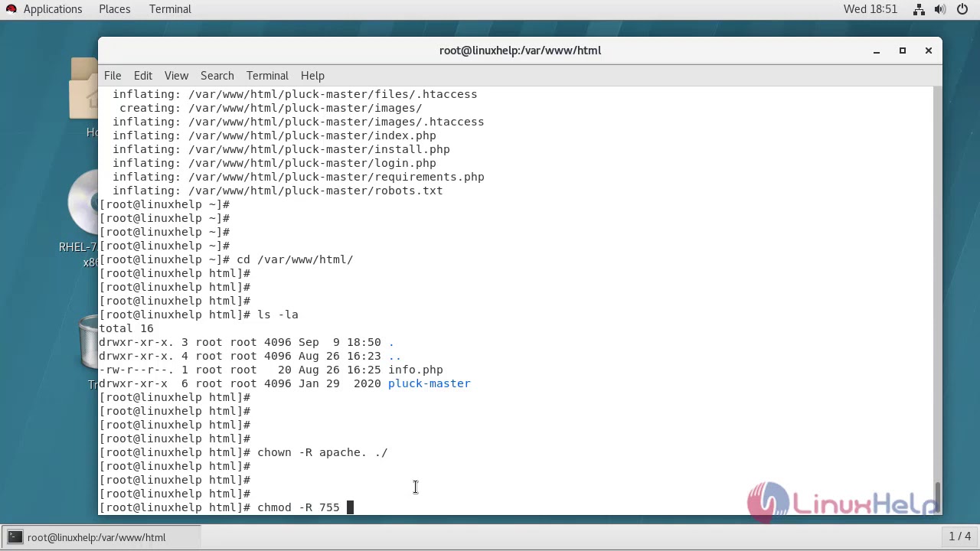Click the terminal icon in bottom taskbar

15,537
